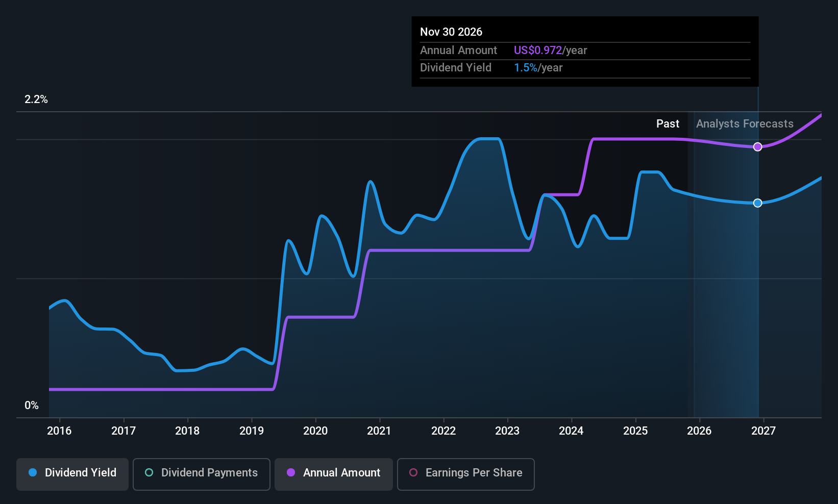Click the 2016 x-axis label

[x=59, y=431]
